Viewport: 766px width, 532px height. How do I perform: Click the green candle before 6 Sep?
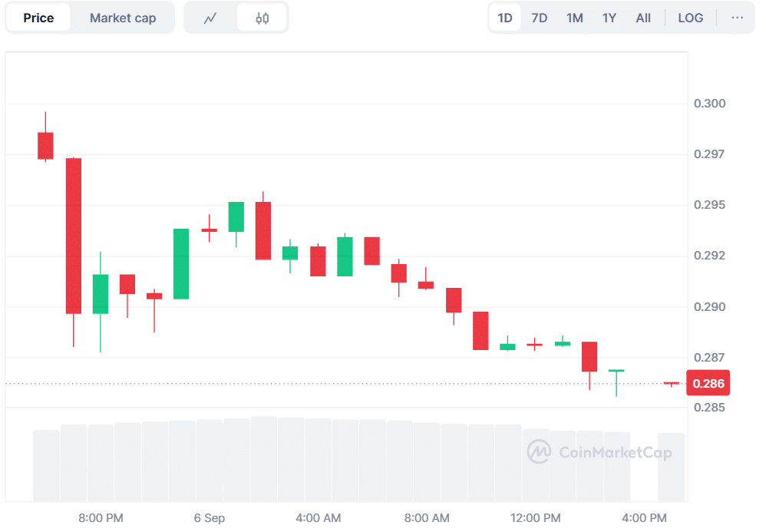click(181, 263)
